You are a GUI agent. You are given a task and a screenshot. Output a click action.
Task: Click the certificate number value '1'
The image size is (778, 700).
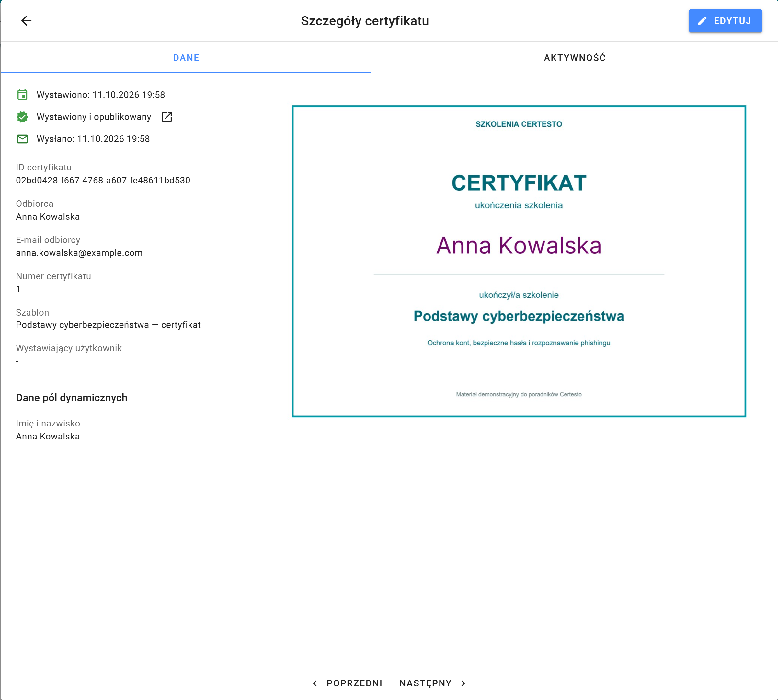click(18, 289)
